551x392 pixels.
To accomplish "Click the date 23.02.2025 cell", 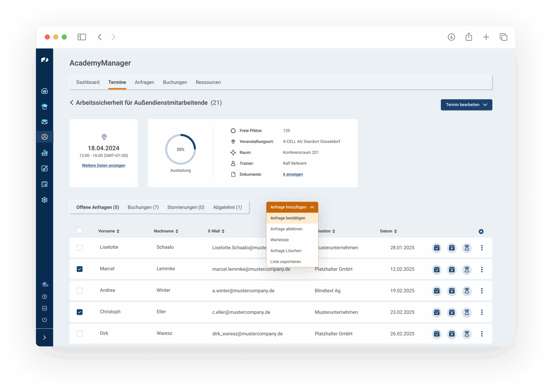I will tap(402, 312).
